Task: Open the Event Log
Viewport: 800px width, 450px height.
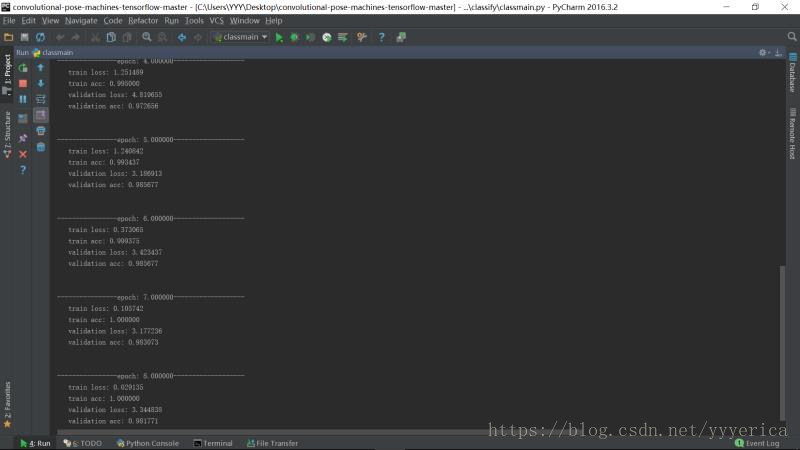Action: 757,443
